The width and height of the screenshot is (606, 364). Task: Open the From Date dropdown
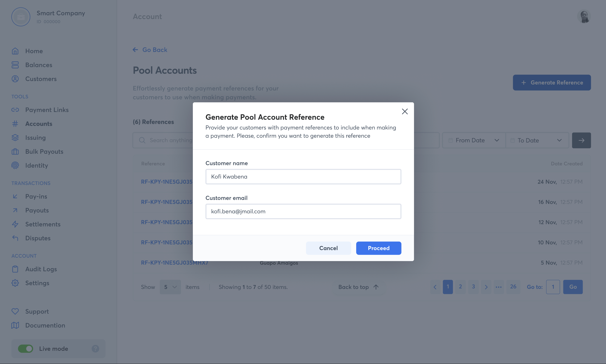coord(474,140)
